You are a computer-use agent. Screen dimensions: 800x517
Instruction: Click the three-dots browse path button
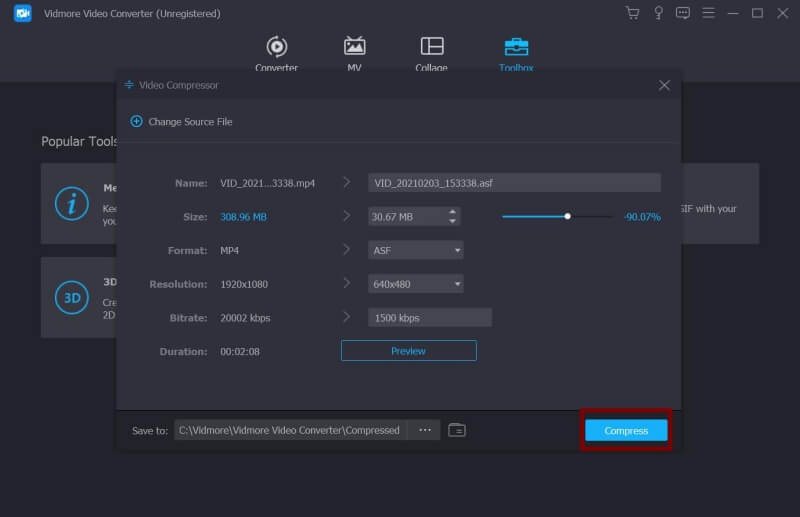coord(425,430)
